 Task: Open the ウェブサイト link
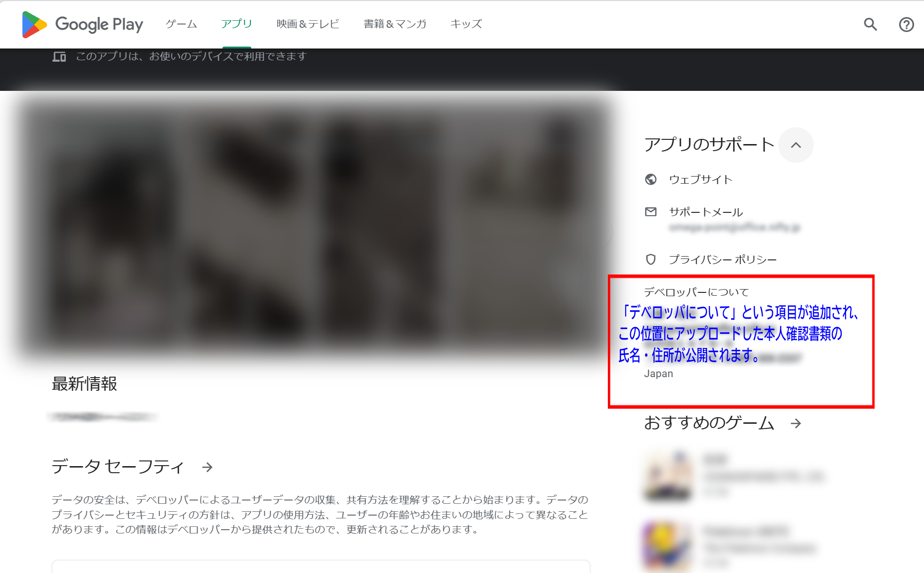click(x=701, y=179)
